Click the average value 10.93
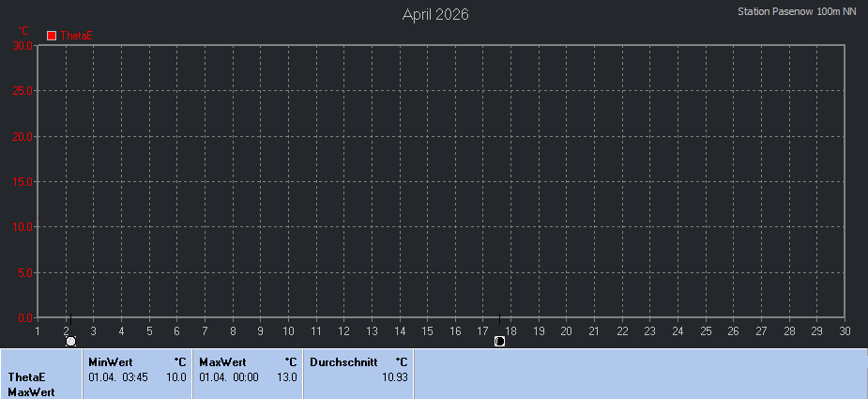 coord(394,376)
